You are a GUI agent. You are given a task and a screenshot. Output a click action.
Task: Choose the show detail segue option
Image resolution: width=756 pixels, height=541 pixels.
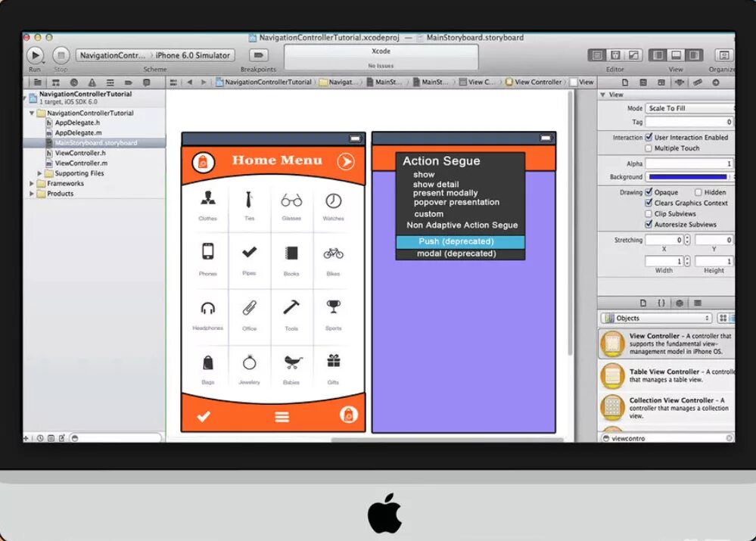coord(436,184)
